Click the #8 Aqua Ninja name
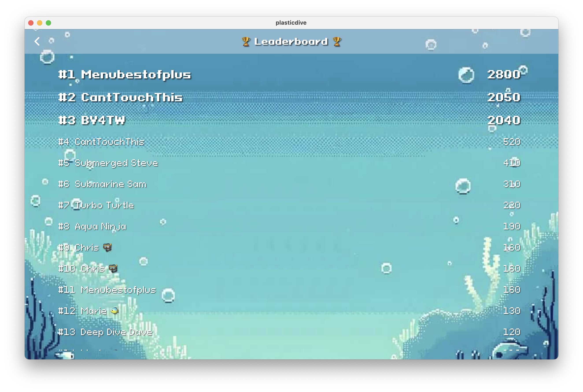The image size is (583, 392). click(x=100, y=226)
